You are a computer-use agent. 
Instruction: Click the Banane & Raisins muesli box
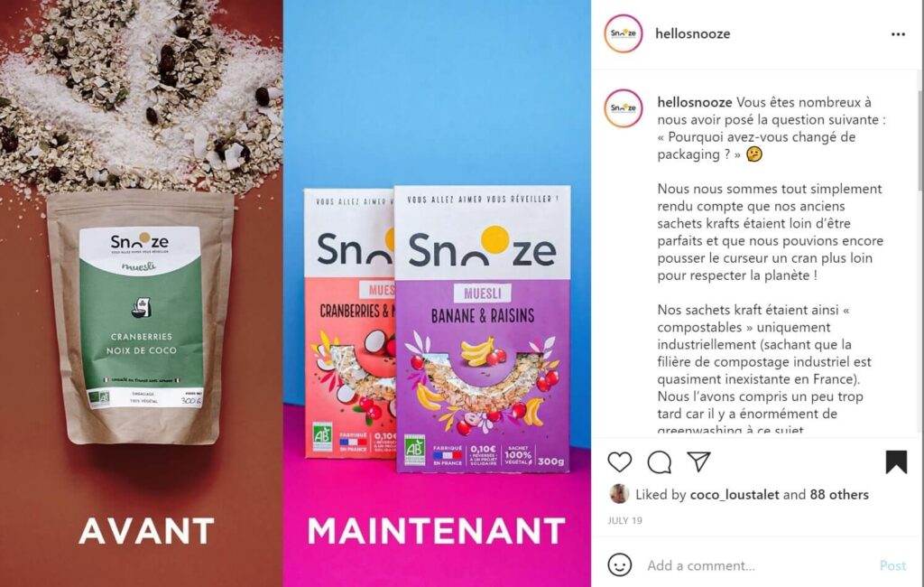483,329
